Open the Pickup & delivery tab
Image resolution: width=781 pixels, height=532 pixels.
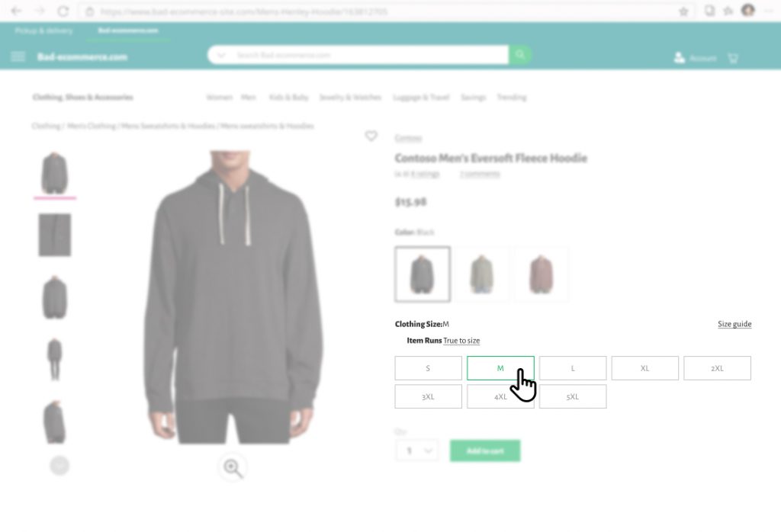point(43,30)
